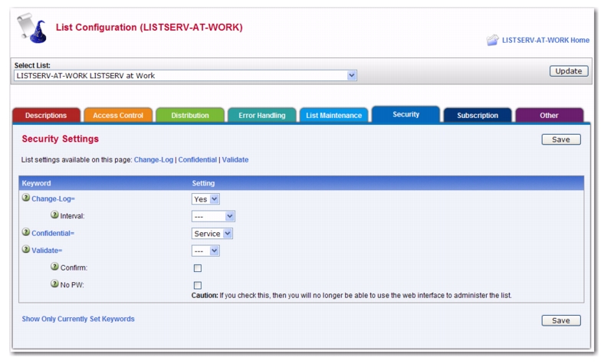Open help icon for Change-Log keyword
This screenshot has width=604, height=364.
26,198
